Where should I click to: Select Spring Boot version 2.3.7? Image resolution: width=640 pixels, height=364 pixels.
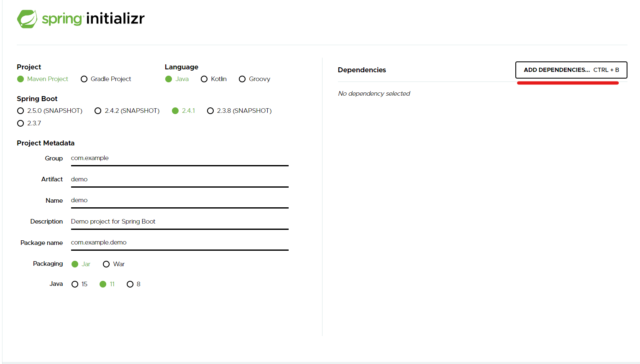29,123
